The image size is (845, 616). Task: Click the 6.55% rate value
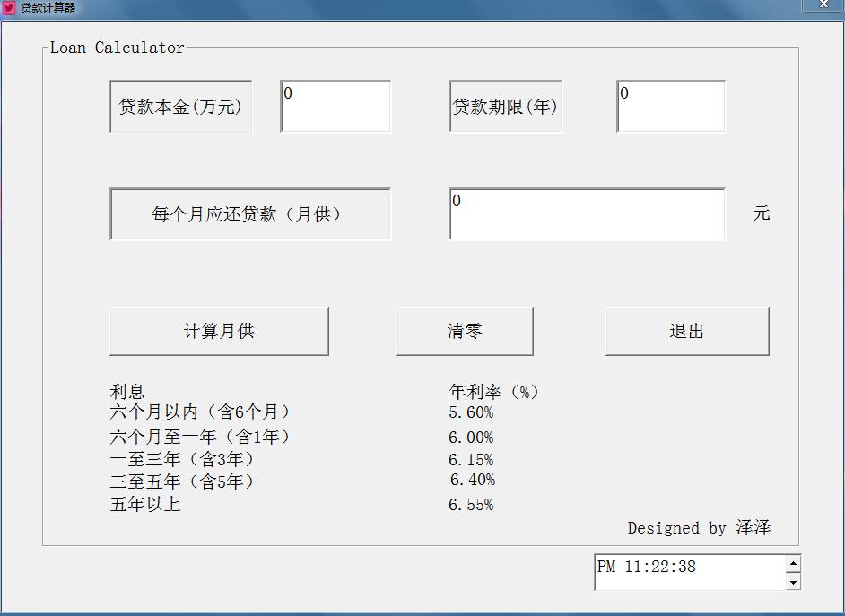[471, 505]
